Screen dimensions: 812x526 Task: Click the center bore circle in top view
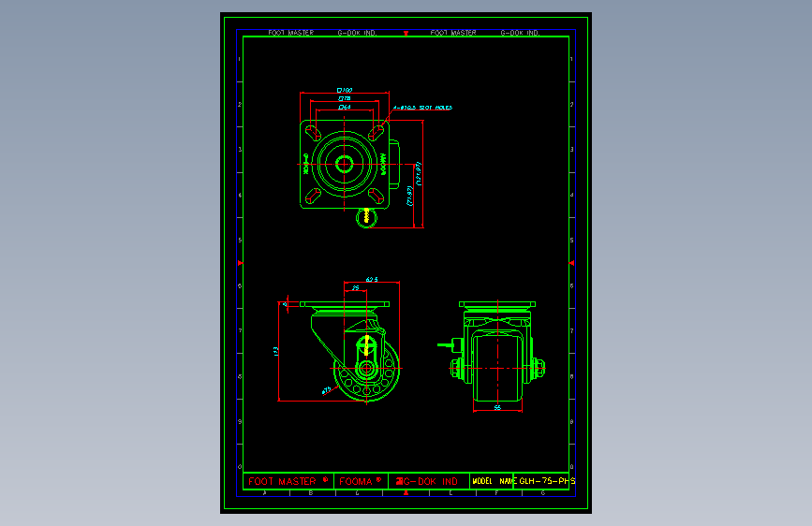click(345, 165)
